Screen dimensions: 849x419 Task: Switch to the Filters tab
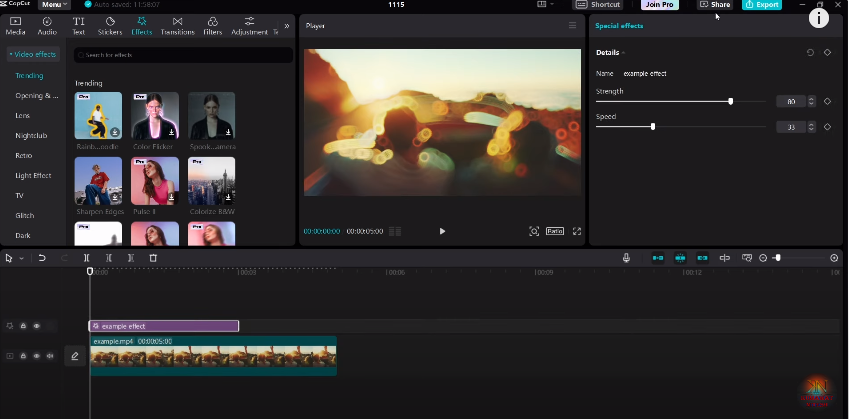[x=212, y=25]
